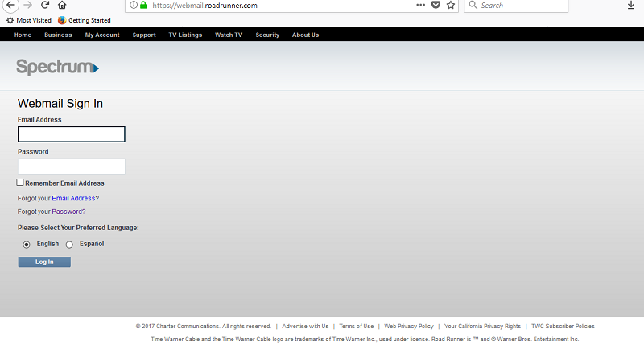Show site information icon in address bar
The height and width of the screenshot is (346, 644).
tap(134, 6)
